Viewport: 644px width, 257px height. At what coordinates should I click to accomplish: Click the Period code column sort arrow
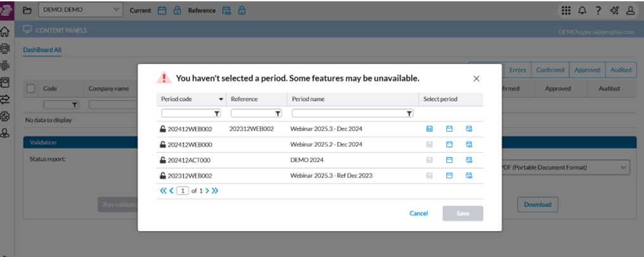pos(221,99)
